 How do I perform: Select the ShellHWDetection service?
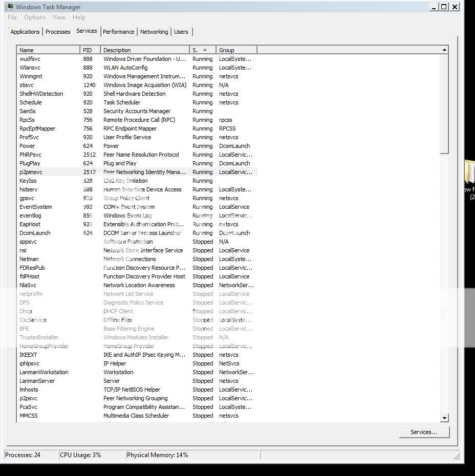(137, 94)
